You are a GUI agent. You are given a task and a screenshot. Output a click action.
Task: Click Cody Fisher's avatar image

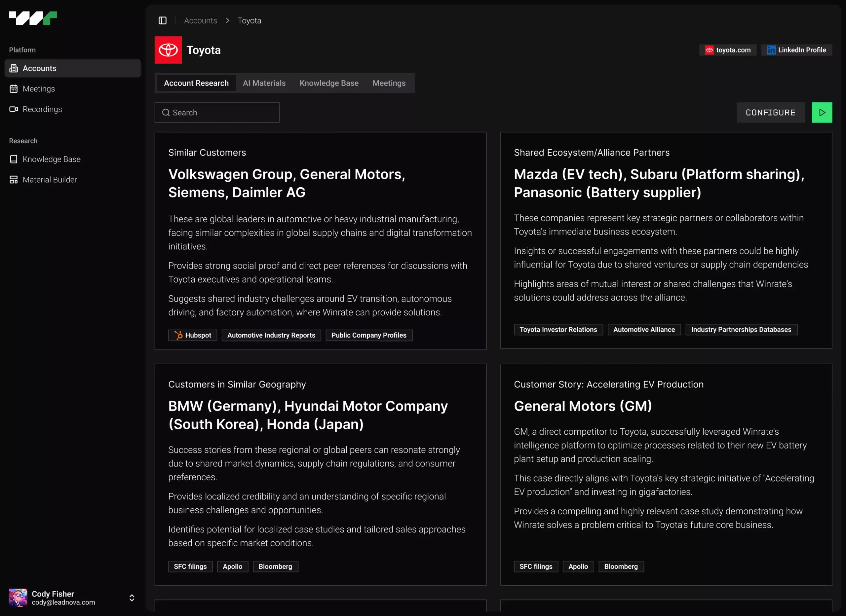pyautogui.click(x=18, y=598)
